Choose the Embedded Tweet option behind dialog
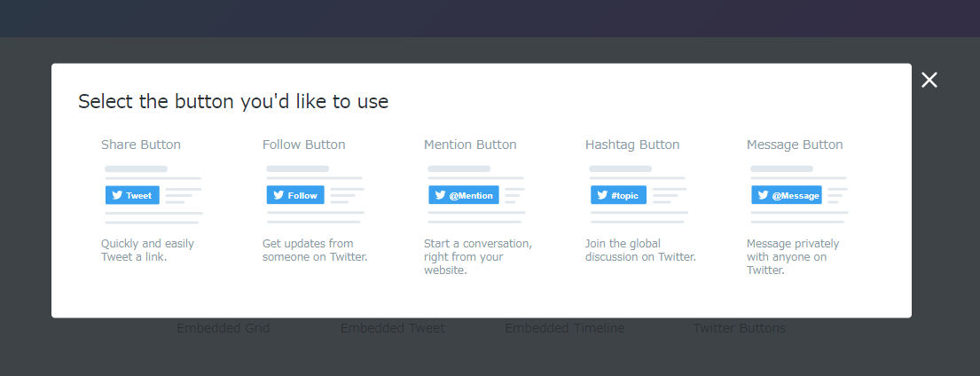This screenshot has height=376, width=980. point(393,328)
